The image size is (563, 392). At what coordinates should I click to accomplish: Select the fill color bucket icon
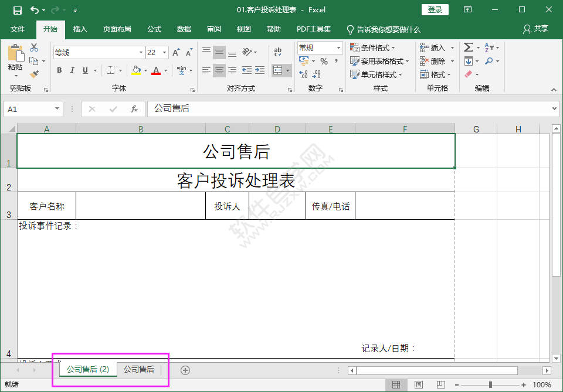(135, 71)
